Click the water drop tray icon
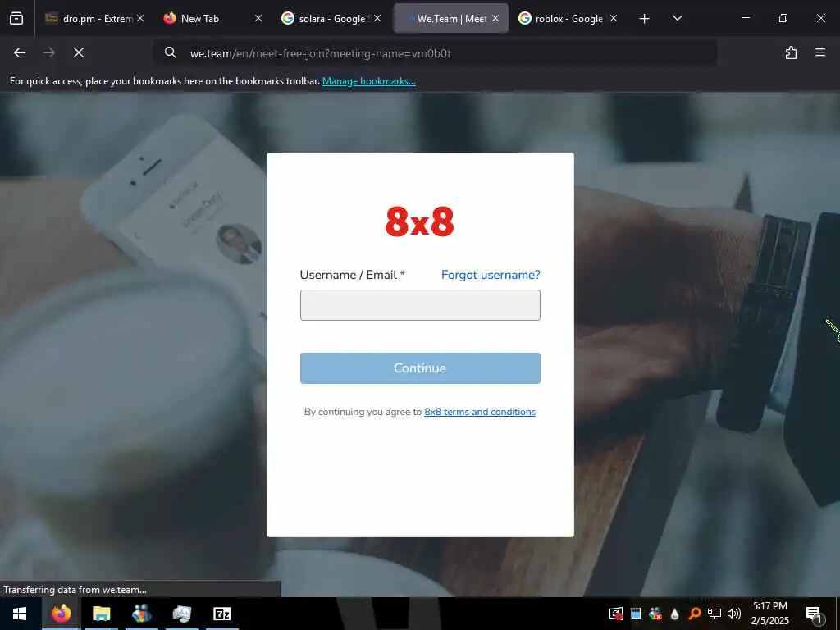The height and width of the screenshot is (630, 840). tap(674, 614)
